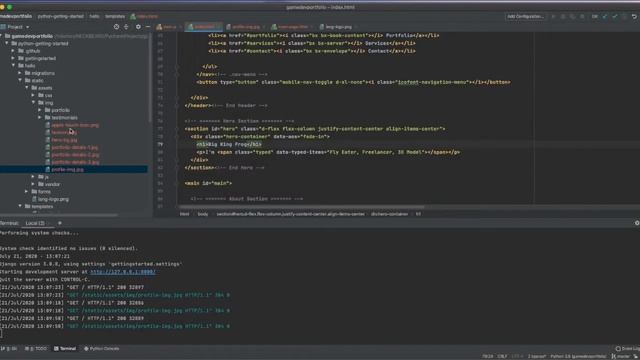
Task: Select portfolio-details-3.jpg in project tree
Action: (x=75, y=162)
